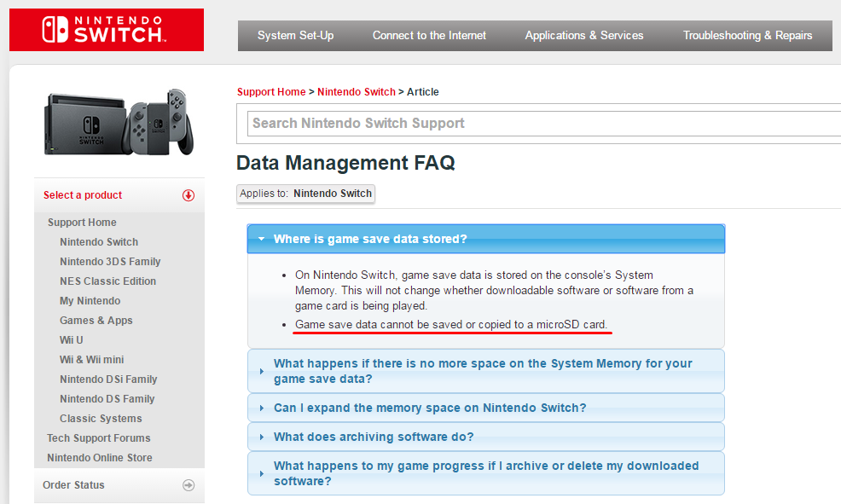Image resolution: width=841 pixels, height=504 pixels.
Task: Expand 'What does archiving software do?'
Action: pos(486,437)
